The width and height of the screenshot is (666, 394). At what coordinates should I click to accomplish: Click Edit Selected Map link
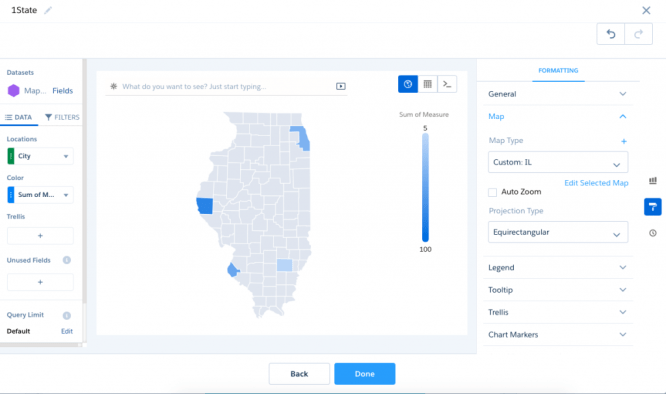(596, 183)
